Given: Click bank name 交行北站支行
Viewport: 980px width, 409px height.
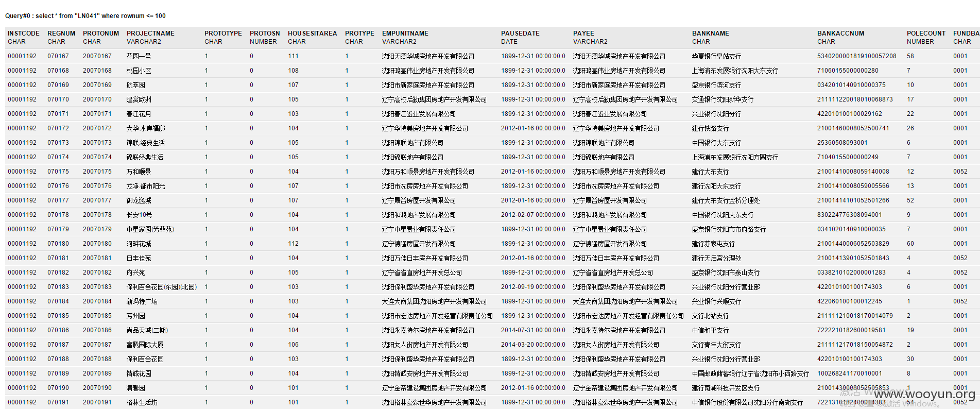Looking at the screenshot, I should 711,316.
